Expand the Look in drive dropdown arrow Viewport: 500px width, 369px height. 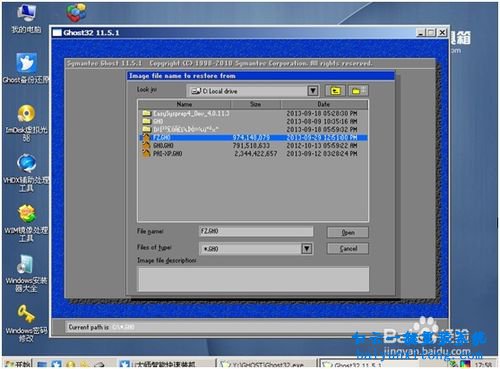312,91
